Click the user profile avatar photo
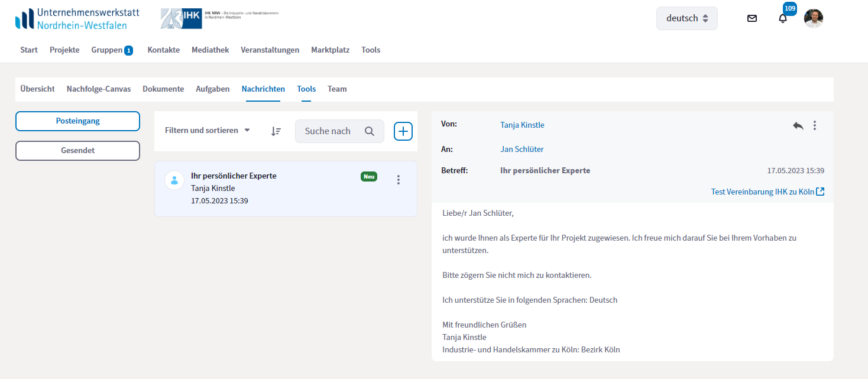This screenshot has width=868, height=379. [x=814, y=18]
